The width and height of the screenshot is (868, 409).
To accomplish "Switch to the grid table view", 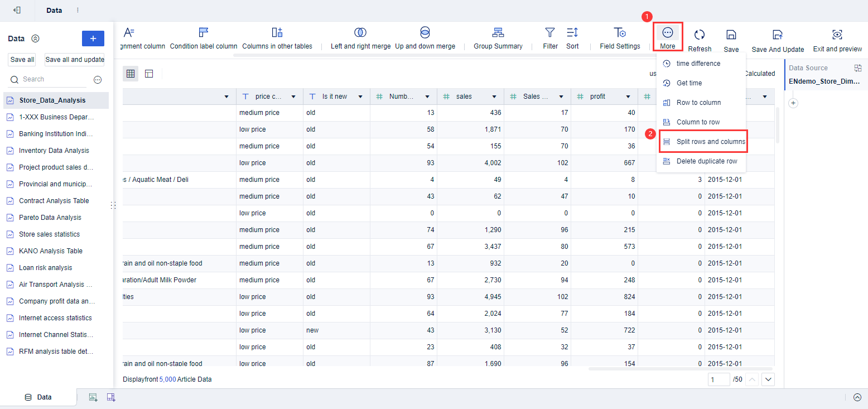I will tap(131, 74).
